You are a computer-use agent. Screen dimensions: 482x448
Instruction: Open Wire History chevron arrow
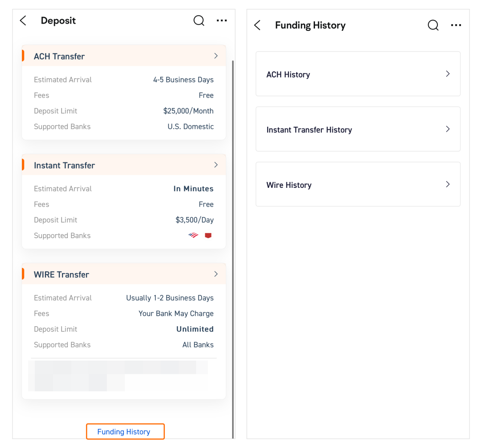[448, 184]
